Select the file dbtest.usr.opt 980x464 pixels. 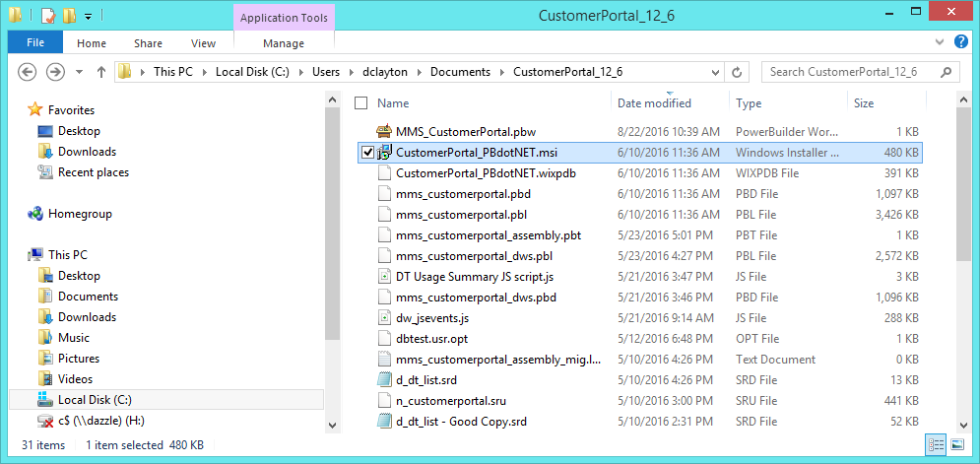pyautogui.click(x=431, y=338)
